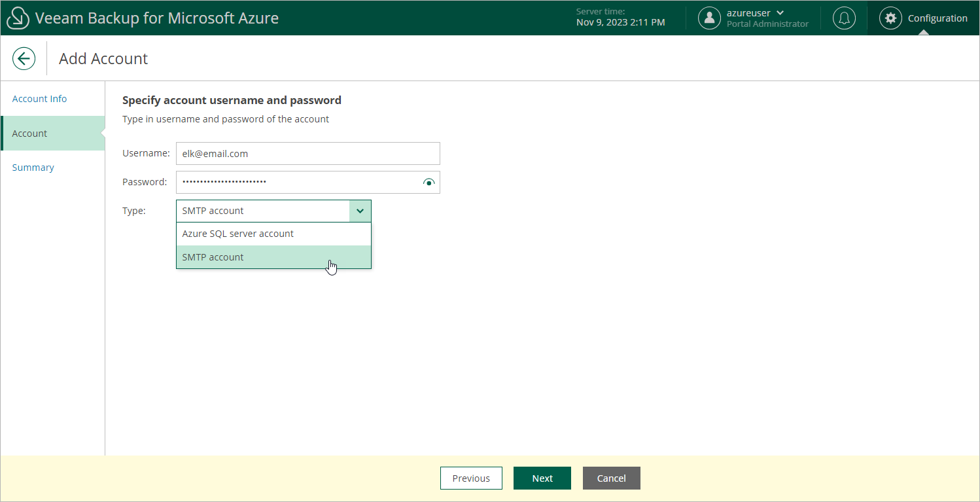Screen dimensions: 980x502
Task: Expand the azureuser account menu chevron
Action: tap(780, 13)
